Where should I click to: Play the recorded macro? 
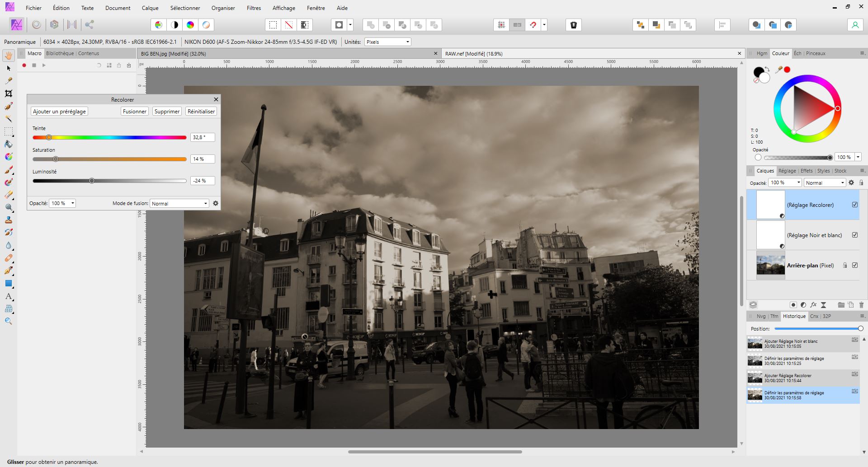(44, 65)
